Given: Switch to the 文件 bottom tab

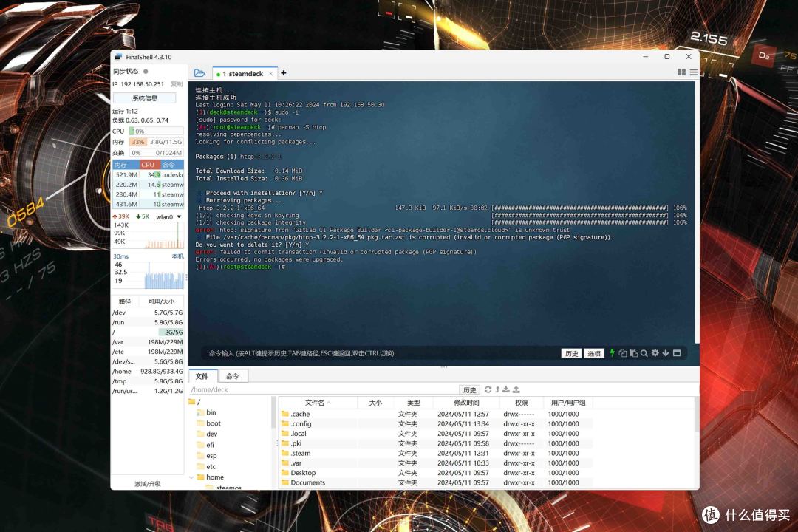Looking at the screenshot, I should click(x=202, y=376).
